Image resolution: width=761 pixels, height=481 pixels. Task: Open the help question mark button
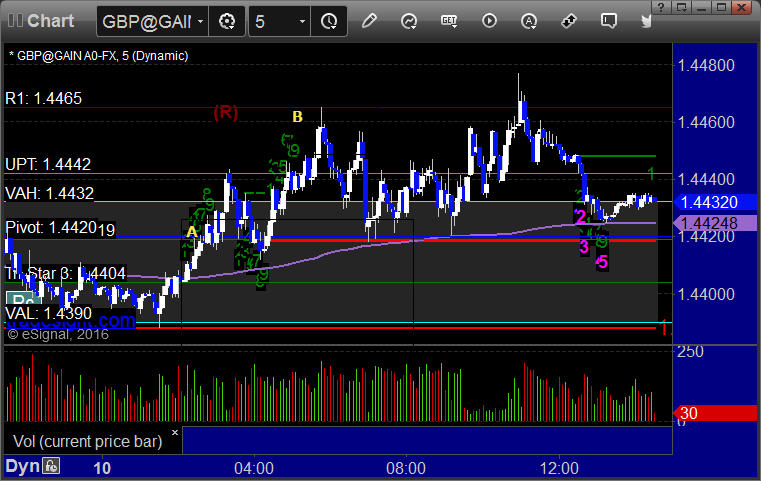pos(661,7)
